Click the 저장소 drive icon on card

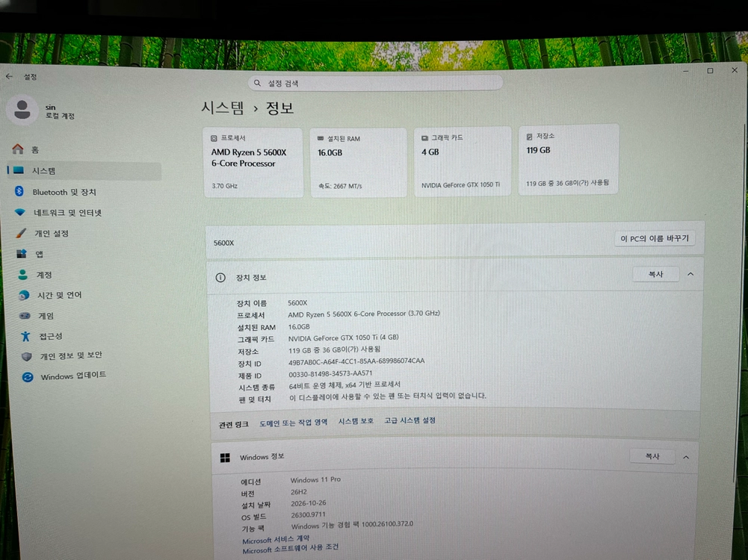[529, 137]
